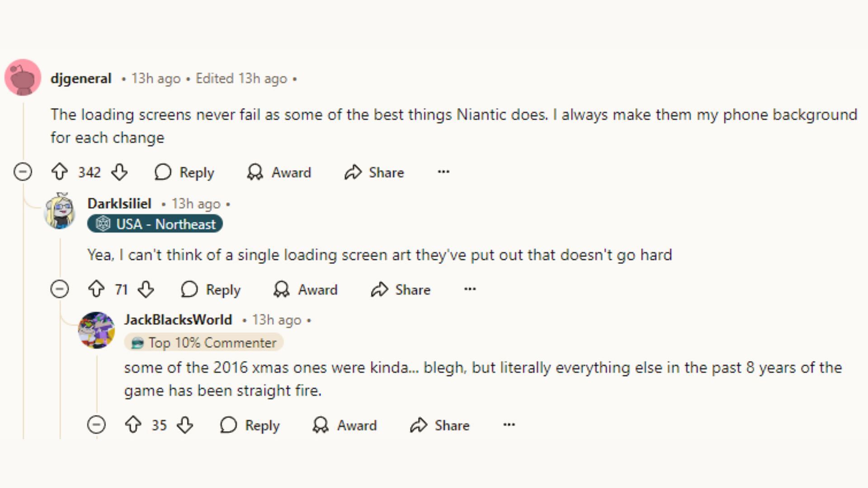Image resolution: width=868 pixels, height=488 pixels.
Task: Collapse djgeneral's comment thread
Action: click(x=22, y=172)
